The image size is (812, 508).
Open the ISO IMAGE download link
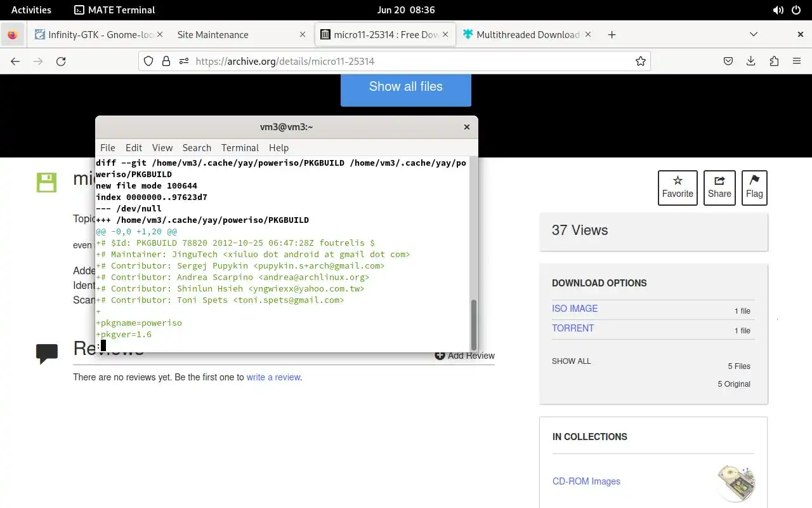point(575,309)
